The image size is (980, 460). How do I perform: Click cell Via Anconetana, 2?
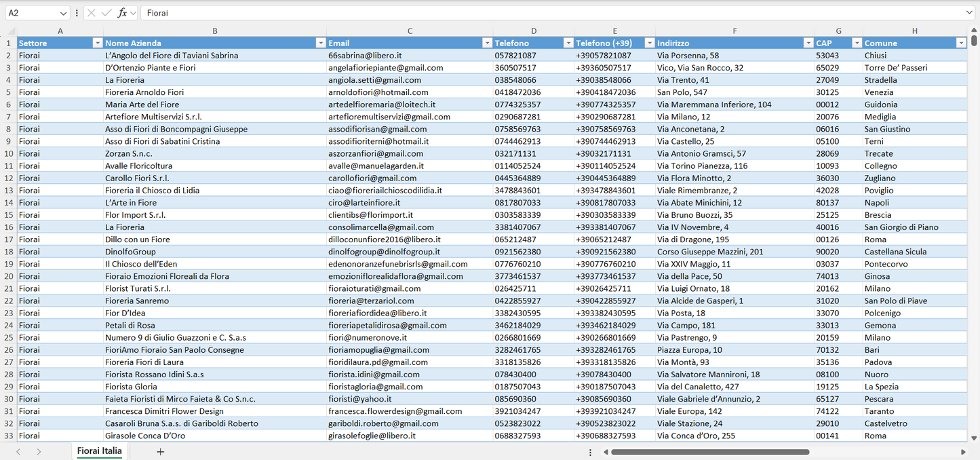click(x=734, y=129)
